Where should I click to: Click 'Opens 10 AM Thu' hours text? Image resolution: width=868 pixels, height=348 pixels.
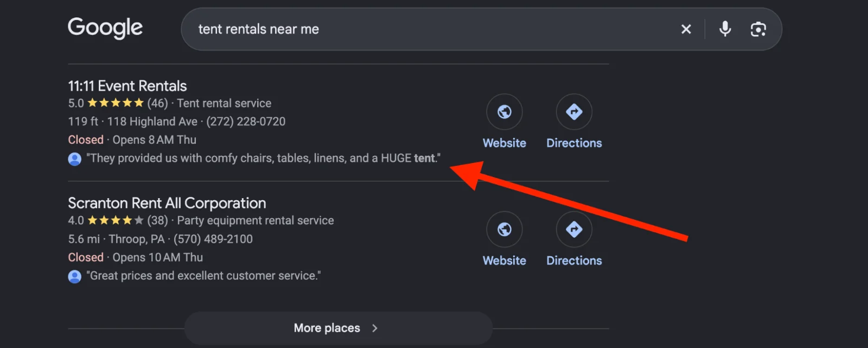click(x=157, y=257)
